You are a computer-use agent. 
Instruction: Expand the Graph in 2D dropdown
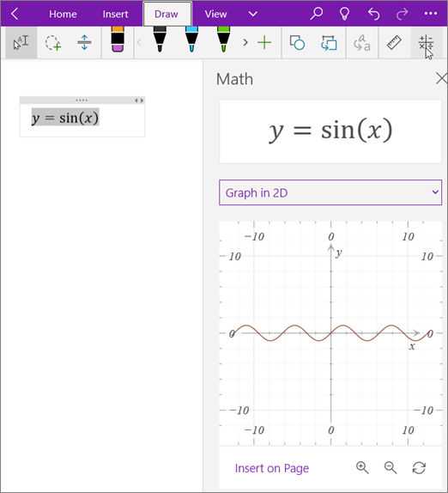pyautogui.click(x=330, y=192)
